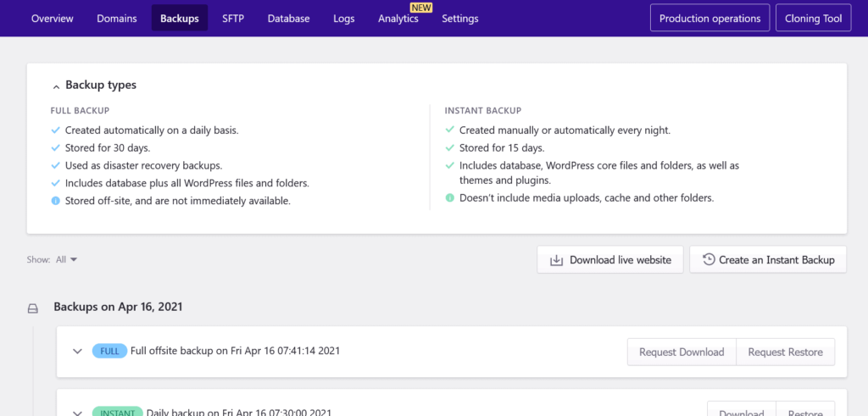Launch the Cloning Tool

pos(813,19)
